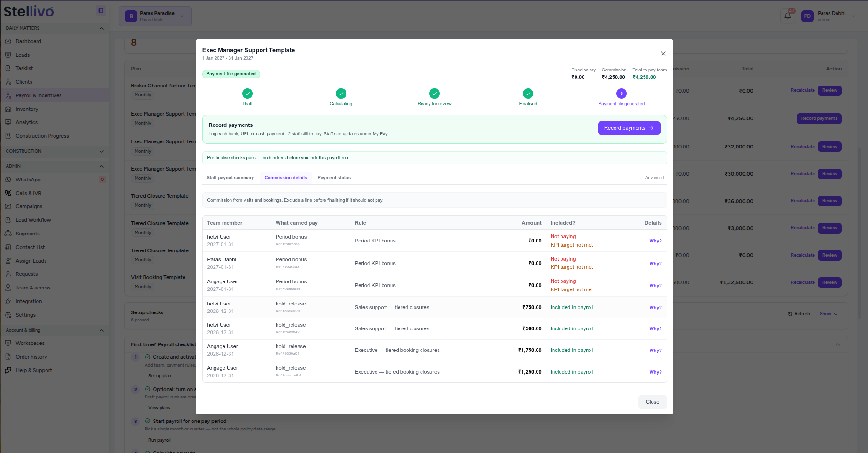Click the WhatsApp sidebar icon
The width and height of the screenshot is (868, 453).
pyautogui.click(x=8, y=180)
